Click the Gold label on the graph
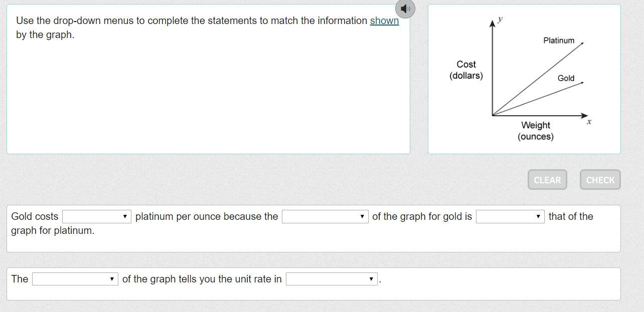The height and width of the screenshot is (312, 644). 566,78
